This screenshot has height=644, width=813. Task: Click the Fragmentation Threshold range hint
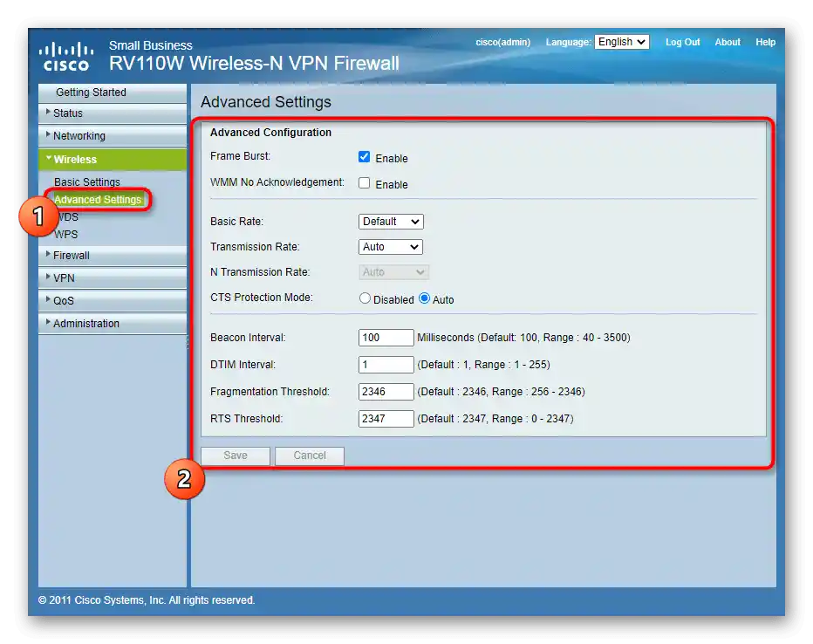tap(501, 392)
